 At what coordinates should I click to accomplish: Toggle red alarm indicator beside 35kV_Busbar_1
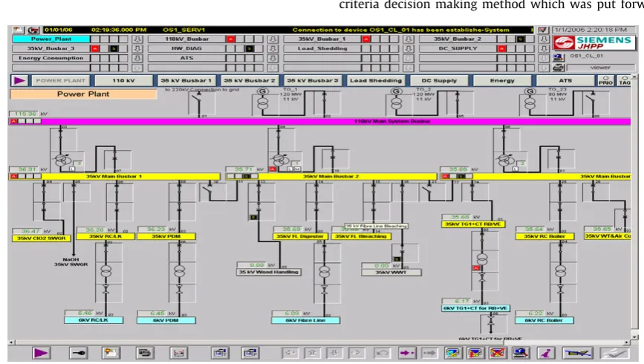pos(366,39)
